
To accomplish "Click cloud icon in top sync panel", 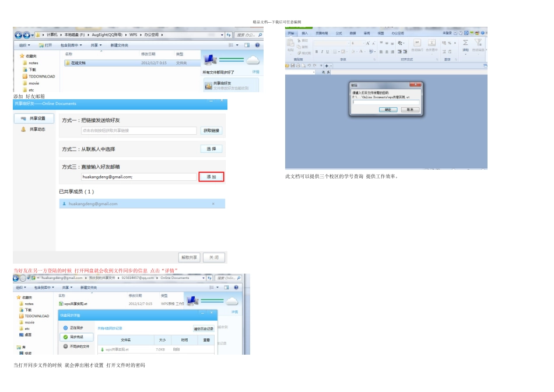I will [253, 61].
